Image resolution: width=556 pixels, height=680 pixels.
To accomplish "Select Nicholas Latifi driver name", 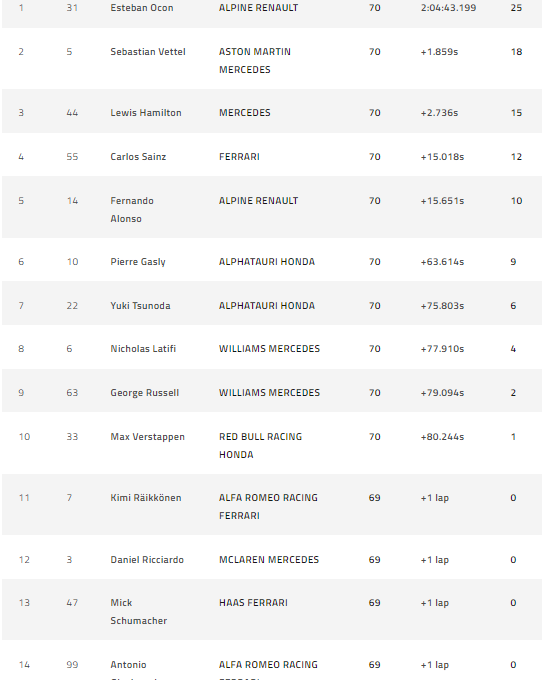I will pyautogui.click(x=143, y=349).
